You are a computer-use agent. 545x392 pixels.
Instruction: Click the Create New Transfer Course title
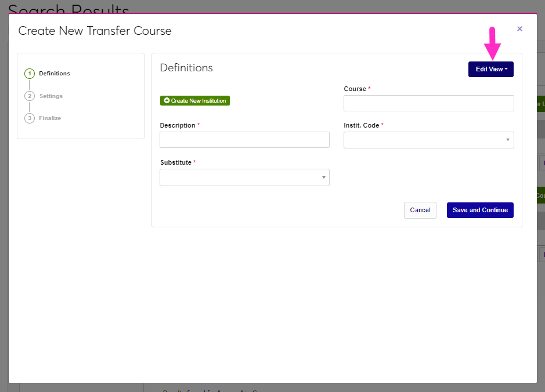tap(95, 31)
